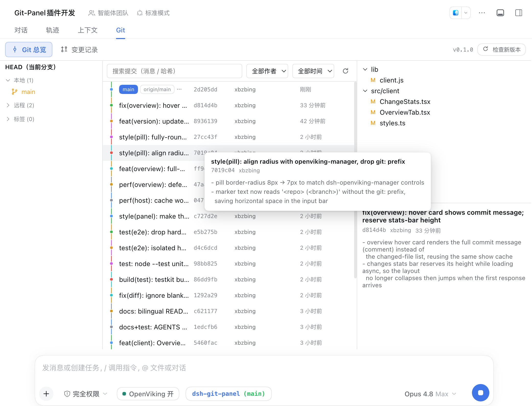Select commit style(panel): make th row
Viewport: 532px width, 406px height.
(228, 216)
